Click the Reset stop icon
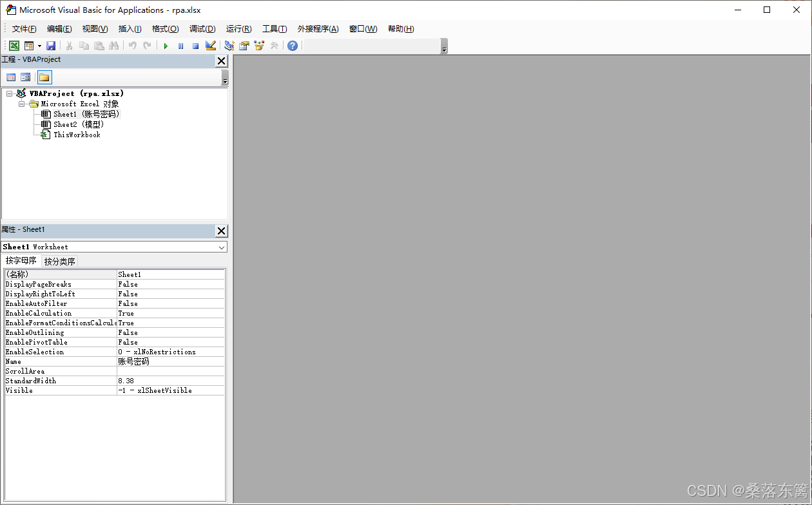812x505 pixels. pos(195,46)
